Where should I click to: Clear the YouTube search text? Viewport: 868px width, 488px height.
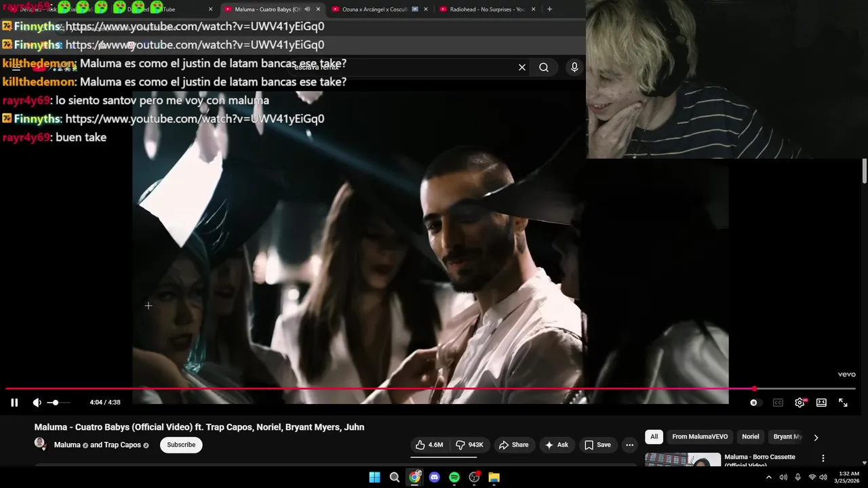(x=522, y=67)
